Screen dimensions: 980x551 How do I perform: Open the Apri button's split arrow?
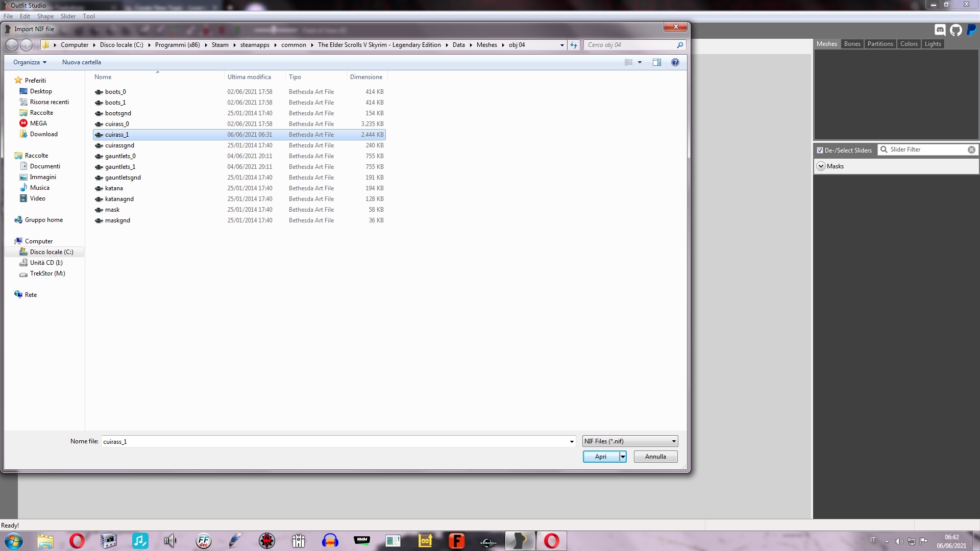coord(623,457)
